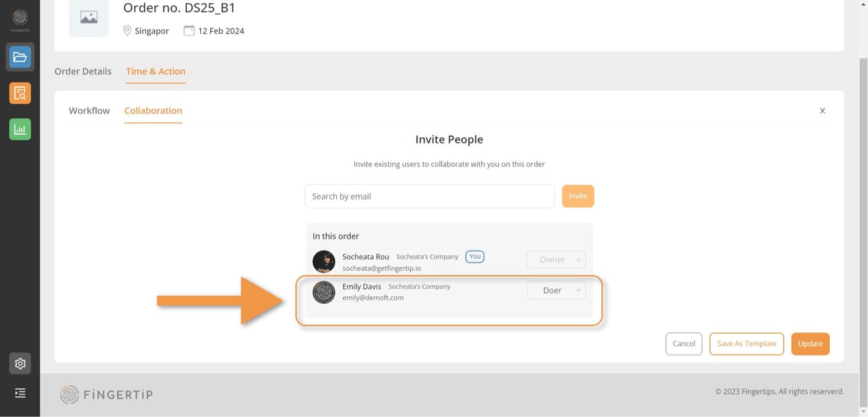This screenshot has width=868, height=417.
Task: Open the orders folder icon in sidebar
Action: coord(20,57)
